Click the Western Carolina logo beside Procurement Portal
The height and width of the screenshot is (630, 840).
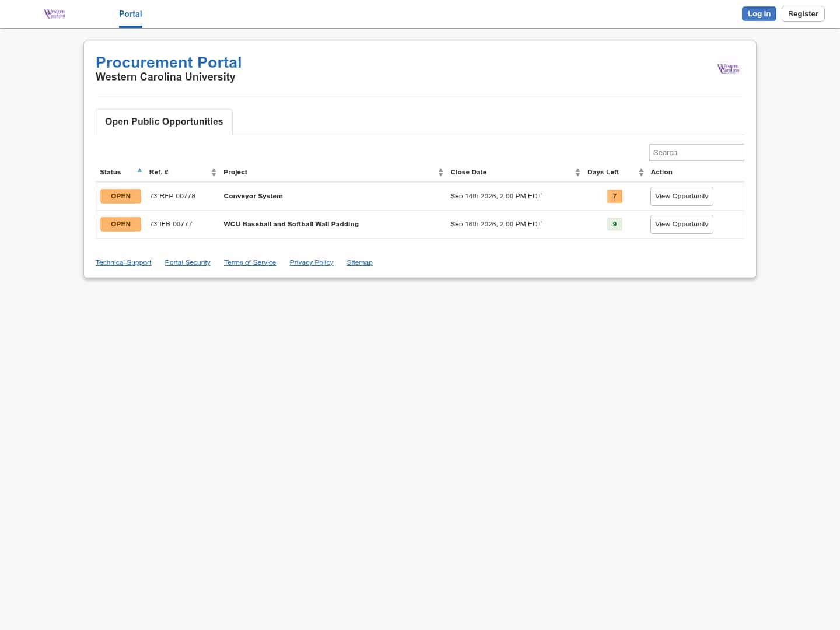click(728, 68)
